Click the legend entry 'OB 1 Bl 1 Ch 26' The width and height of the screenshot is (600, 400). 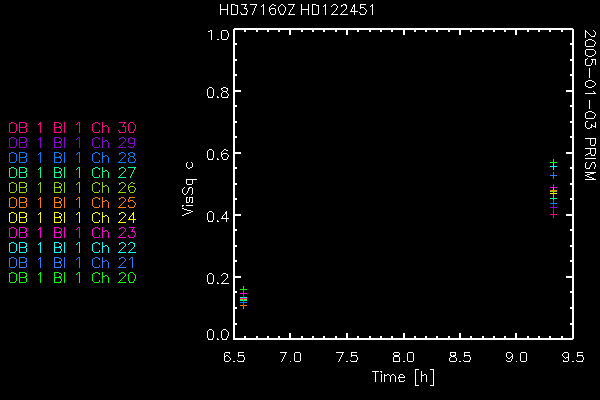click(72, 188)
